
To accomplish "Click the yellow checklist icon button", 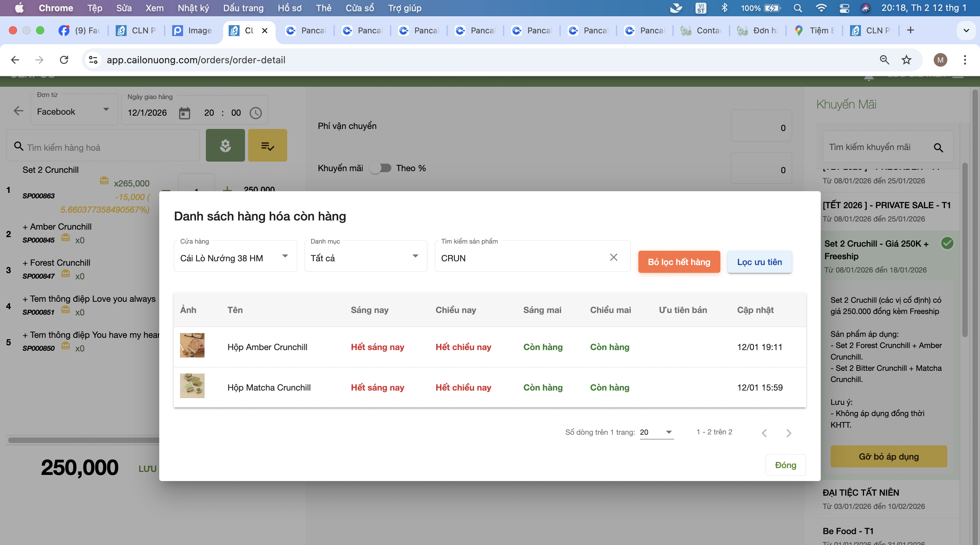I will click(x=267, y=146).
